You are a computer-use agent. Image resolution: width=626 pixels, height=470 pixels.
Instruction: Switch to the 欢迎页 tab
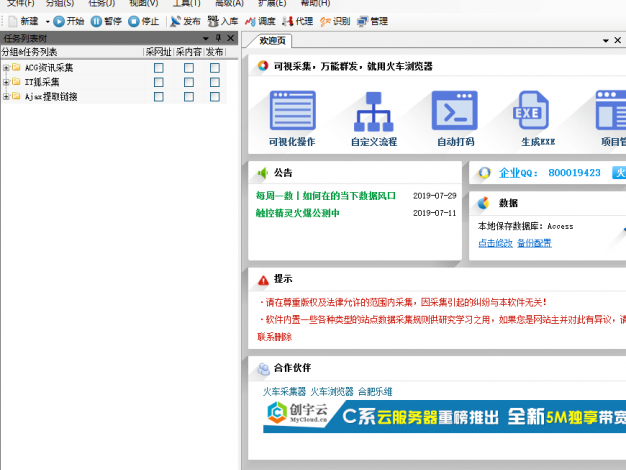272,41
